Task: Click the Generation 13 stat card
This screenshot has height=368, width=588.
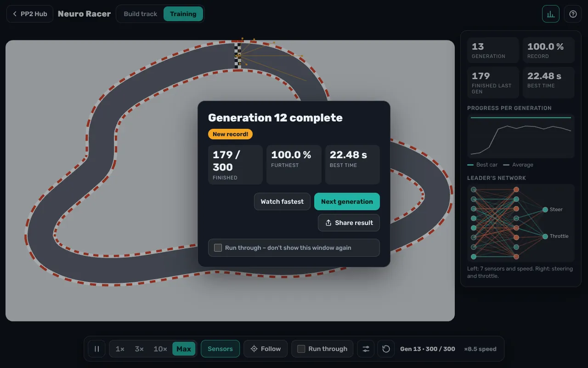Action: 493,50
